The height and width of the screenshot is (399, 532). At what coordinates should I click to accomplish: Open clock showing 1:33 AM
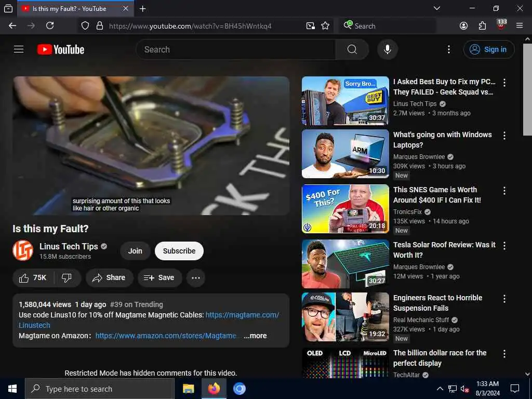(487, 389)
